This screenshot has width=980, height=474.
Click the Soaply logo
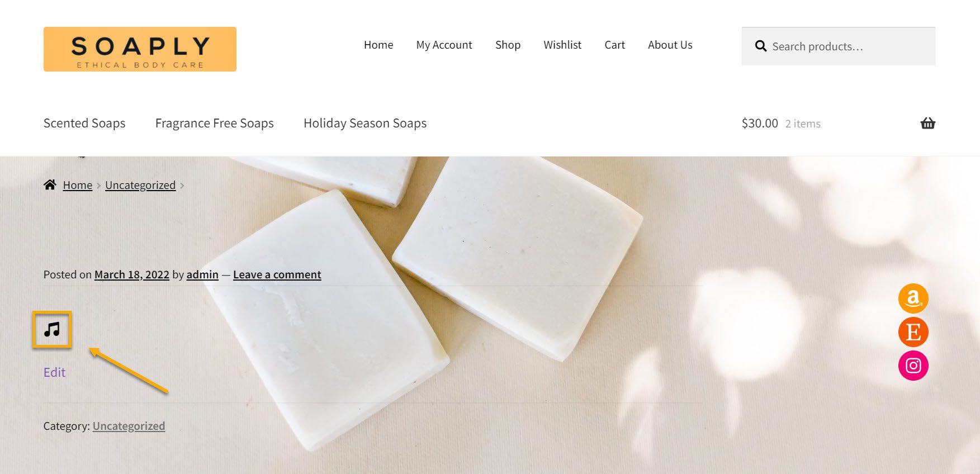pyautogui.click(x=140, y=49)
